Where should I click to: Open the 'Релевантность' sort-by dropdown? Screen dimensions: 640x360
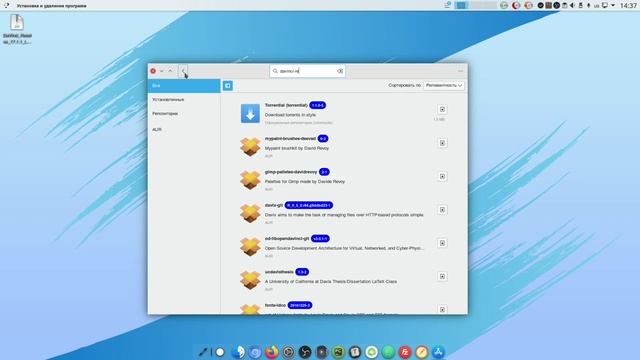[444, 85]
